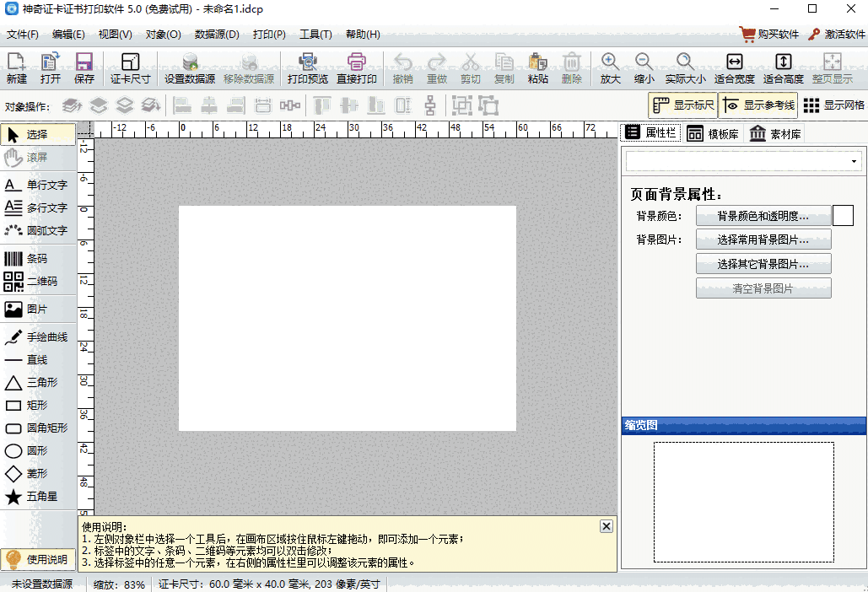Screen dimensions: 868x592
Task: Toggle 显示网格 grid display
Action: [x=833, y=105]
